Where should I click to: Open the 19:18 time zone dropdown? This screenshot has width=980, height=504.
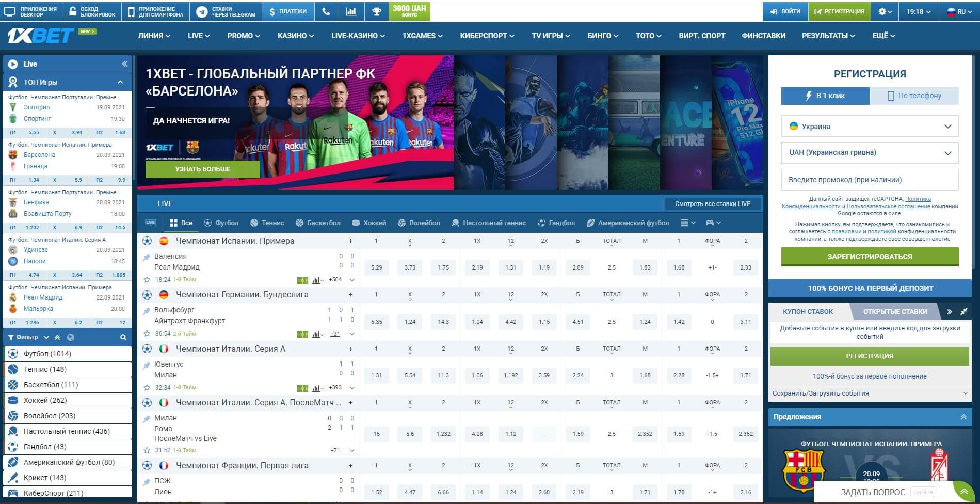coord(919,11)
